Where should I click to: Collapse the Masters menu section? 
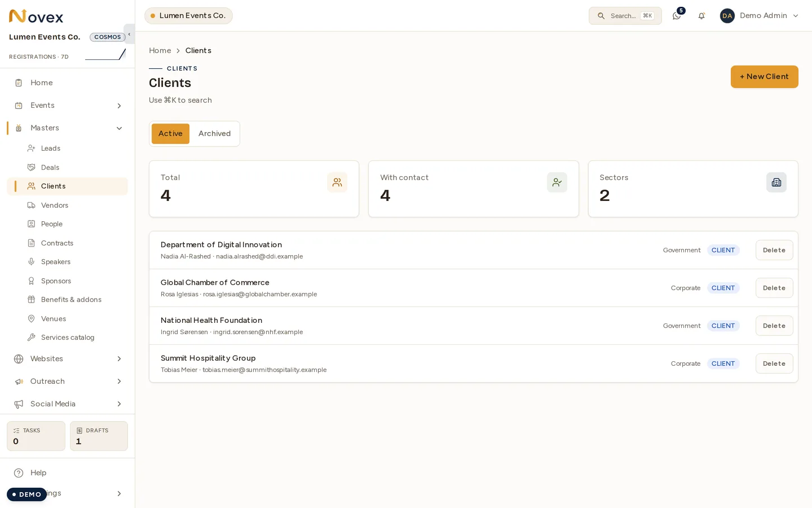[x=68, y=128]
